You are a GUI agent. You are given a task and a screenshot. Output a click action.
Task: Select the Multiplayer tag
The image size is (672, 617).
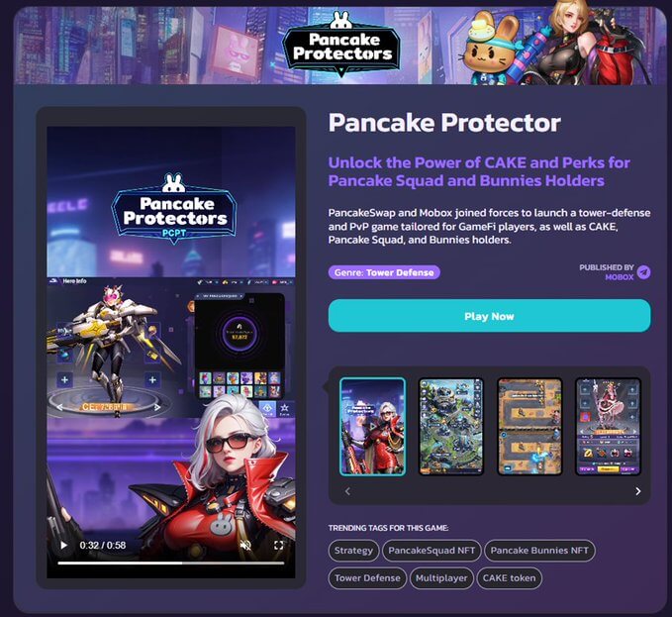[x=441, y=578]
